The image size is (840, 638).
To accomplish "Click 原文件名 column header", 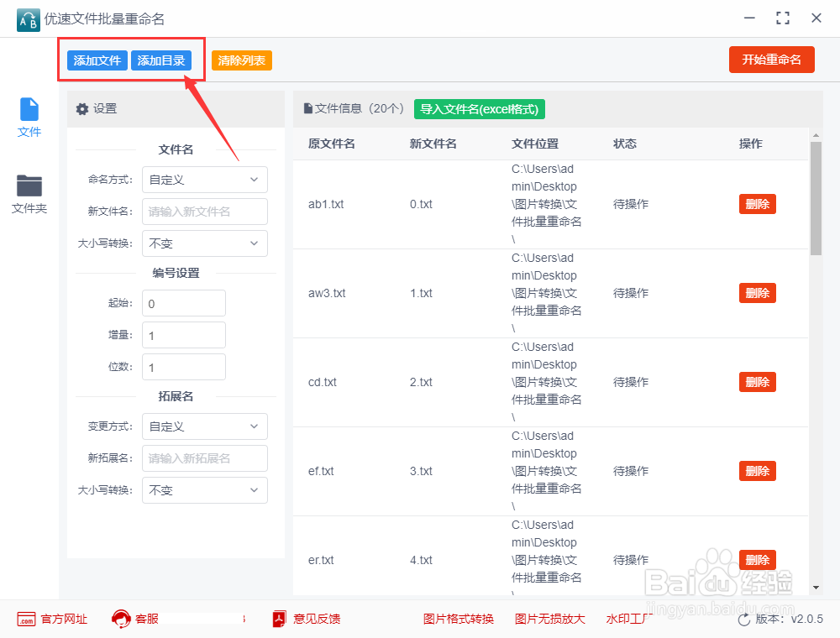I will [332, 144].
